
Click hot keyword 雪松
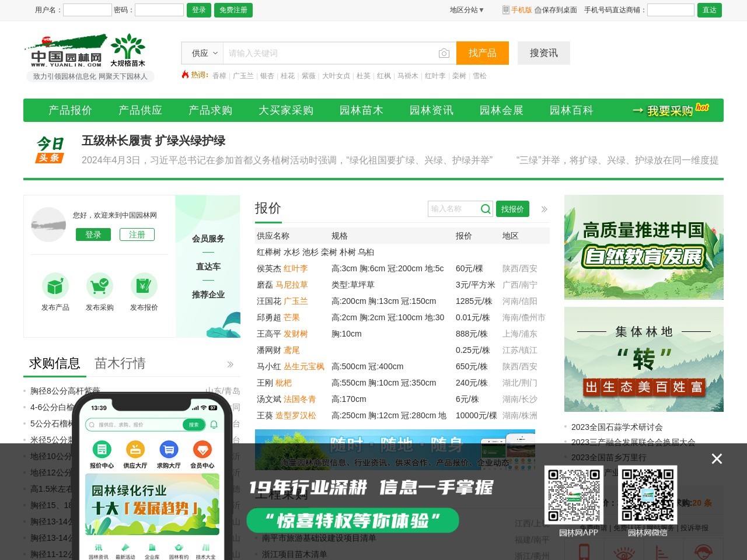pos(480,76)
